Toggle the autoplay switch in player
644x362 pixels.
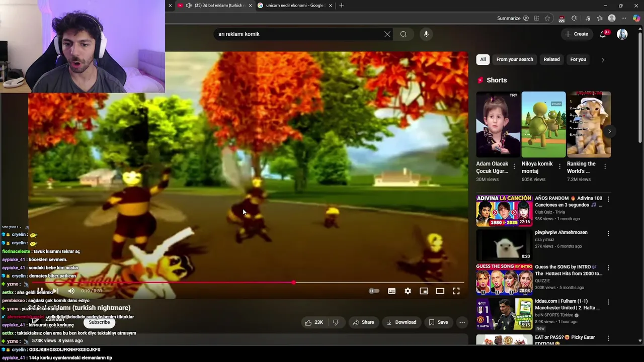coord(374,291)
